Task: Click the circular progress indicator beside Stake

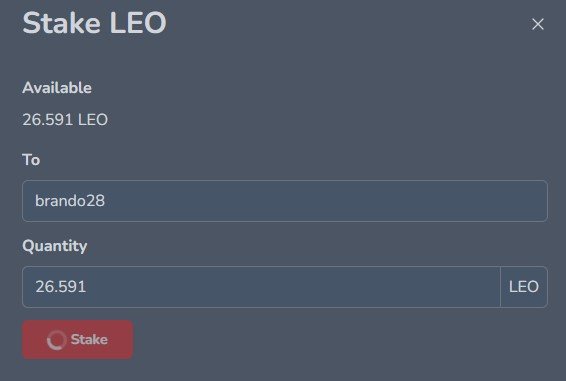Action: click(56, 340)
